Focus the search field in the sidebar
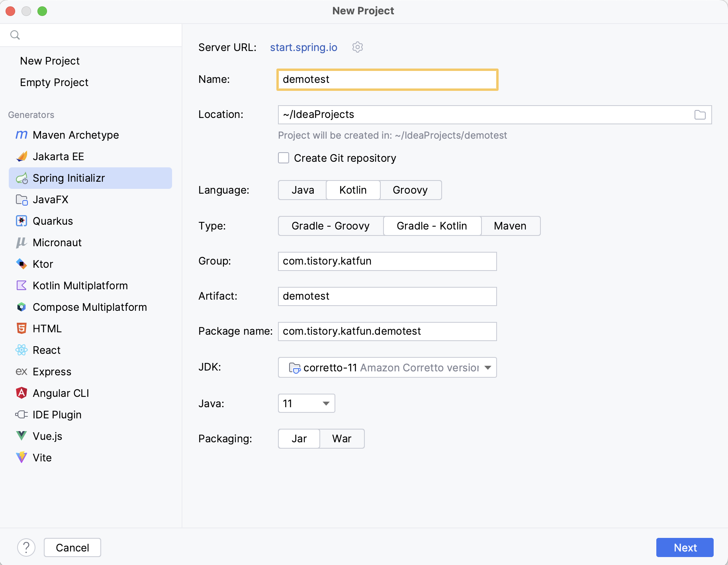728x565 pixels. pos(96,35)
